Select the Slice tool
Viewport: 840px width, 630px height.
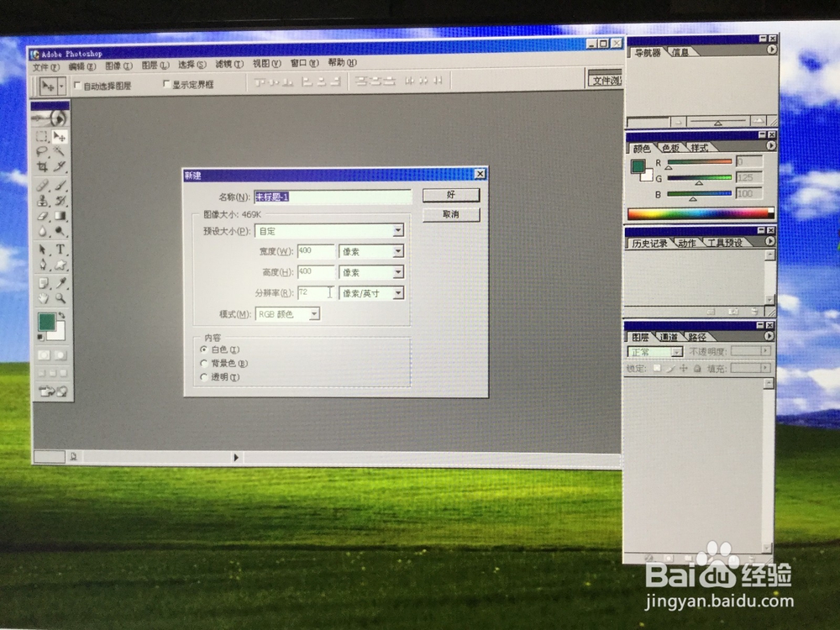point(60,167)
